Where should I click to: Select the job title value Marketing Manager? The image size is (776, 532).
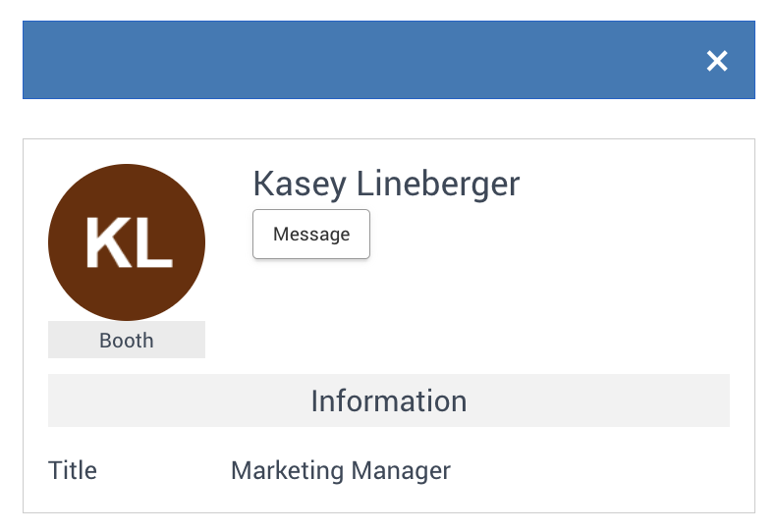coord(340,470)
